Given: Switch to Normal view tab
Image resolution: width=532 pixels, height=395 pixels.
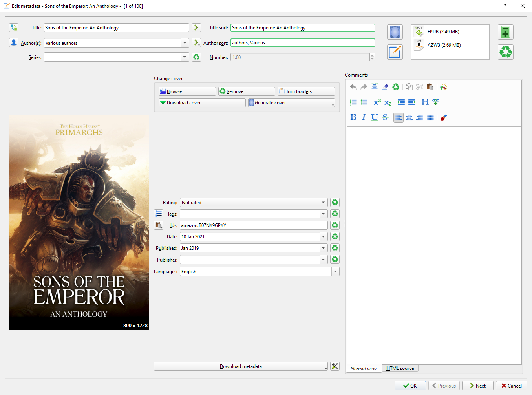Looking at the screenshot, I should [x=363, y=369].
